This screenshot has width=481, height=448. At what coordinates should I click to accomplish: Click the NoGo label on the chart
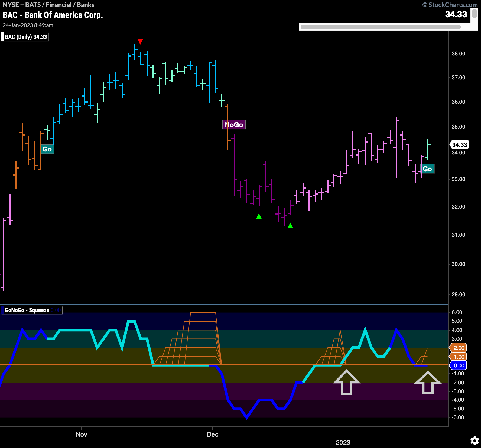click(x=234, y=125)
